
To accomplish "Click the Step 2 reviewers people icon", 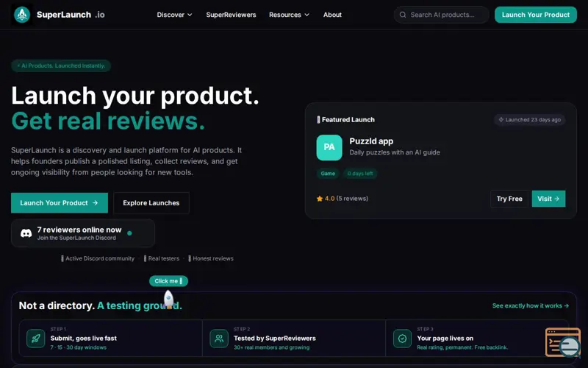I will 219,339.
